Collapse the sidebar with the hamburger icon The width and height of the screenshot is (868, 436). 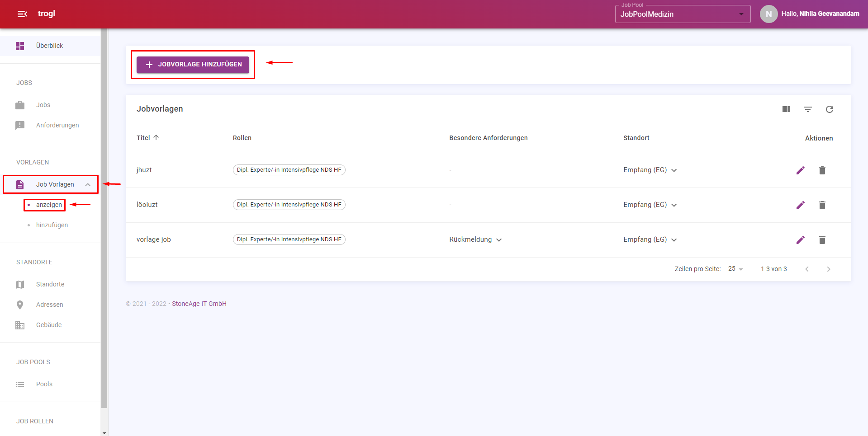pyautogui.click(x=22, y=14)
